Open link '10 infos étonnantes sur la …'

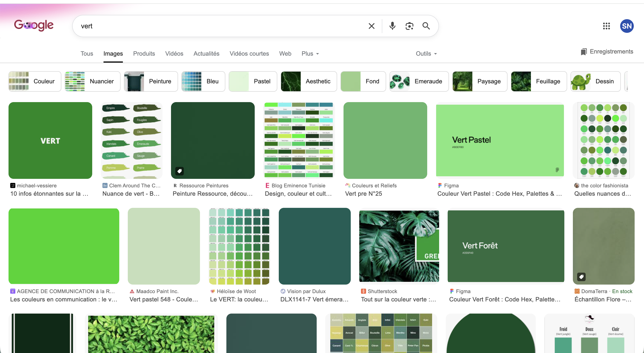coord(49,194)
